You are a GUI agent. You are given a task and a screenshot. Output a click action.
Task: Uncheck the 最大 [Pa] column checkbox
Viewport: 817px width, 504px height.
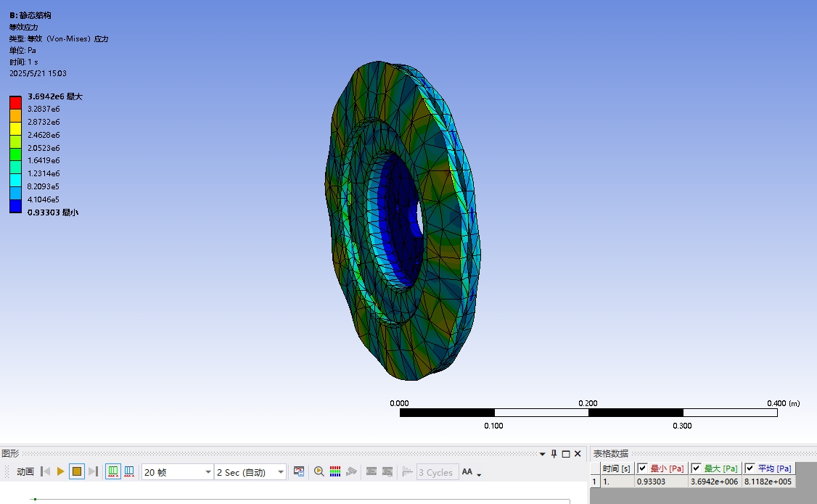click(696, 468)
